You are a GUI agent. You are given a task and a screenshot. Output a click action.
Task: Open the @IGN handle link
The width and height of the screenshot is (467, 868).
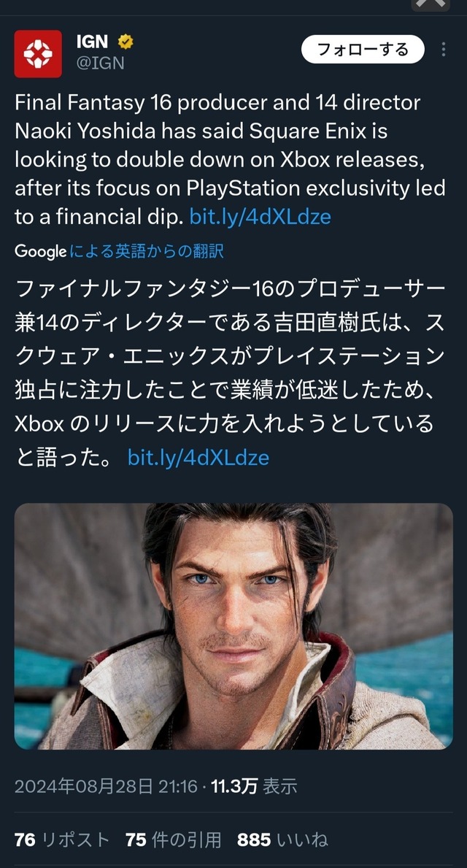tap(101, 64)
